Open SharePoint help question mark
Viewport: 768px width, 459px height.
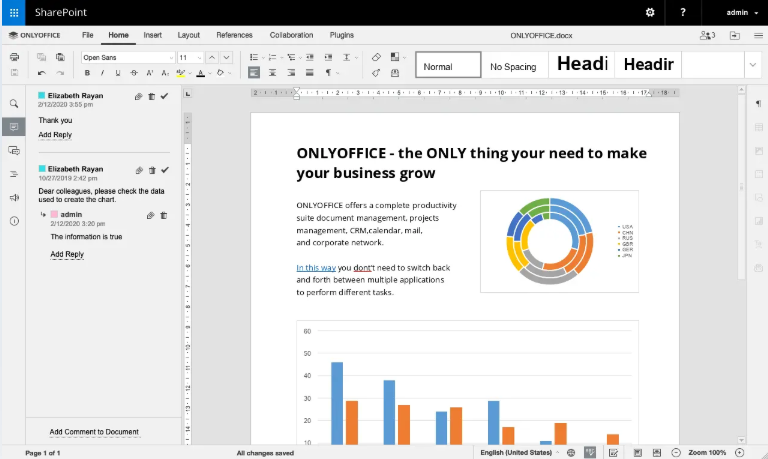[683, 12]
